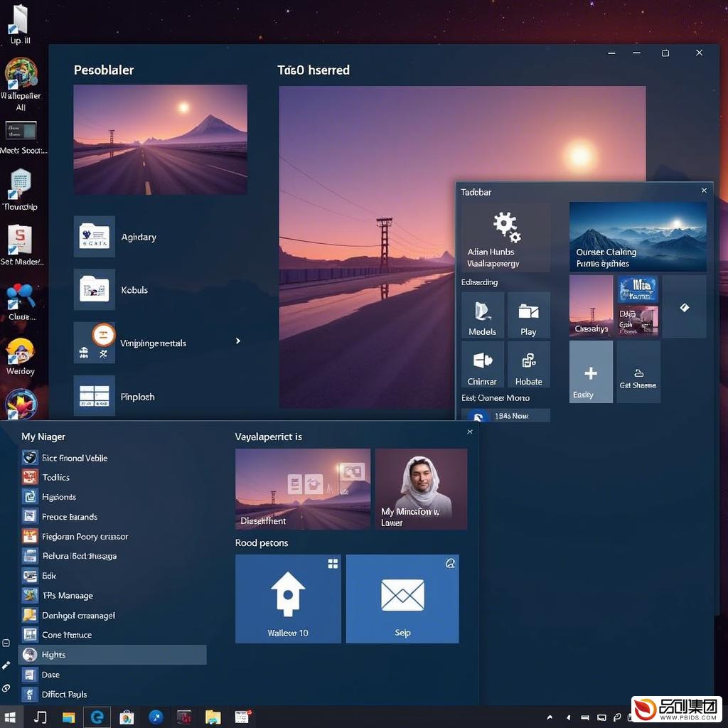Open the Cloue desktop icon
The image size is (728, 728).
coord(21,301)
